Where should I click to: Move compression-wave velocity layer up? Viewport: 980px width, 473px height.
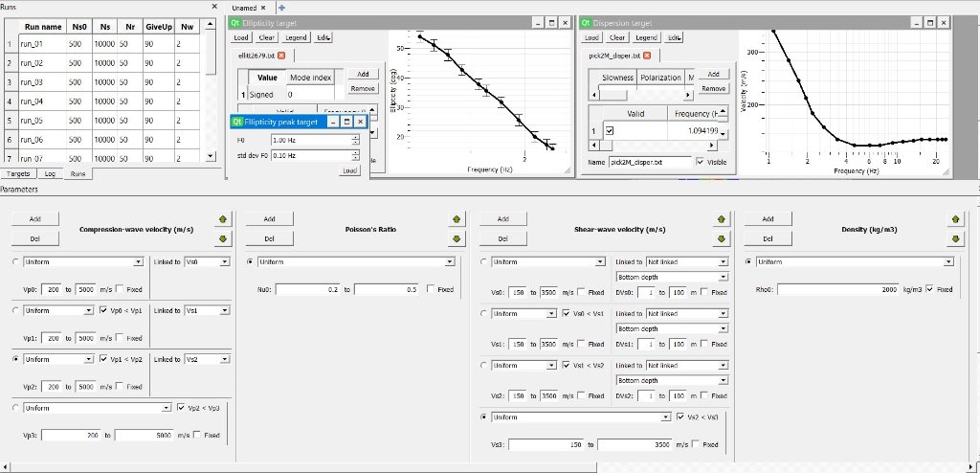224,219
